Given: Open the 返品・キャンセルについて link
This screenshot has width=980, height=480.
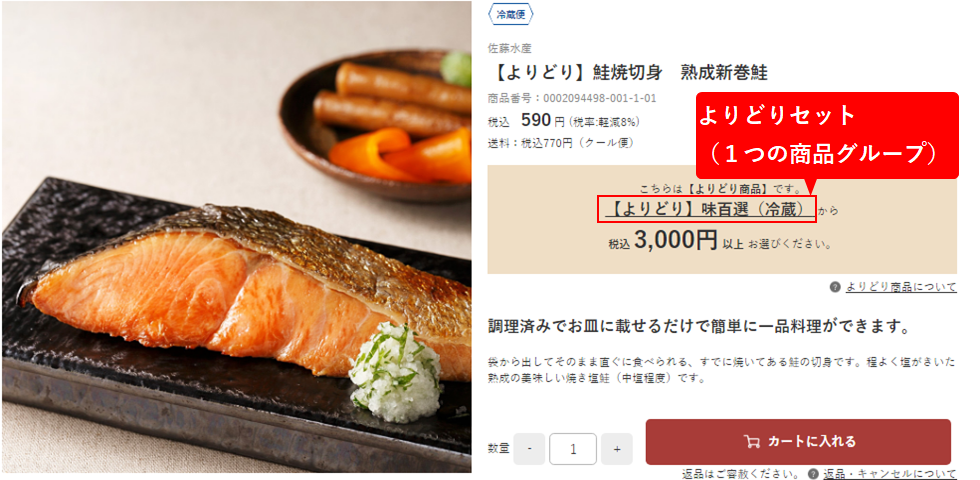Looking at the screenshot, I should coord(890,473).
